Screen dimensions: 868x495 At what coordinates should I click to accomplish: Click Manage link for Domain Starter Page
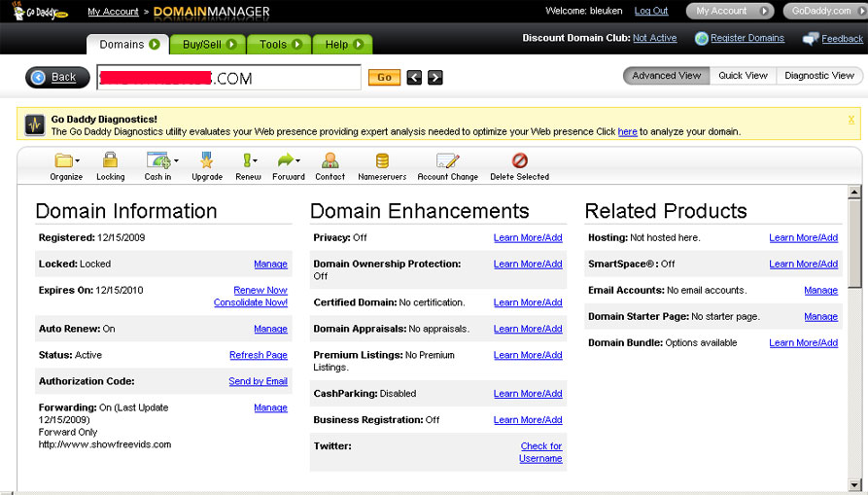click(x=821, y=317)
